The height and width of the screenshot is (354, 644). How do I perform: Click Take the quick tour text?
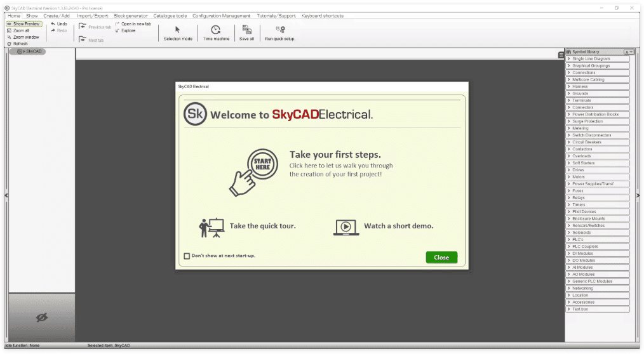[262, 226]
